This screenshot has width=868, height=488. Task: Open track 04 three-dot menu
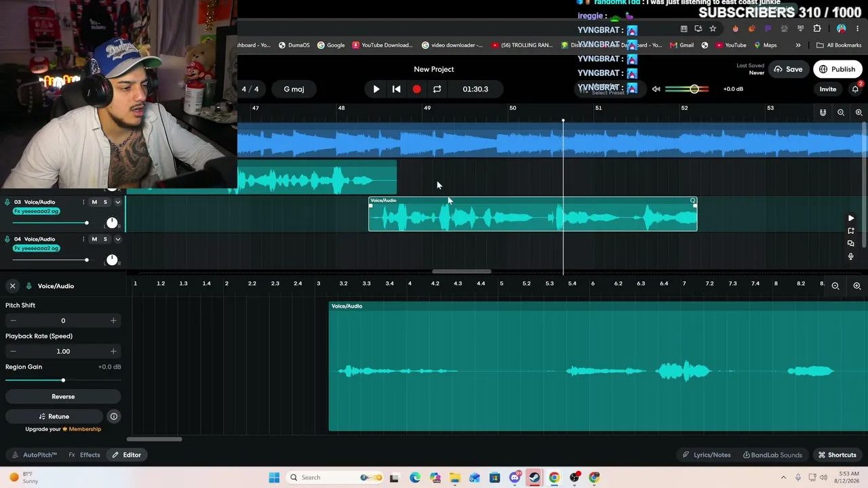(83, 239)
